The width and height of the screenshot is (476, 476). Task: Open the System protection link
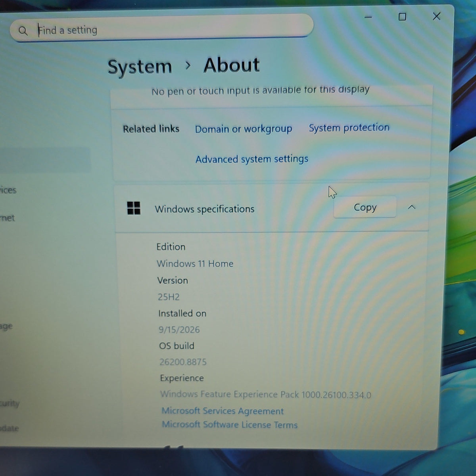point(349,128)
